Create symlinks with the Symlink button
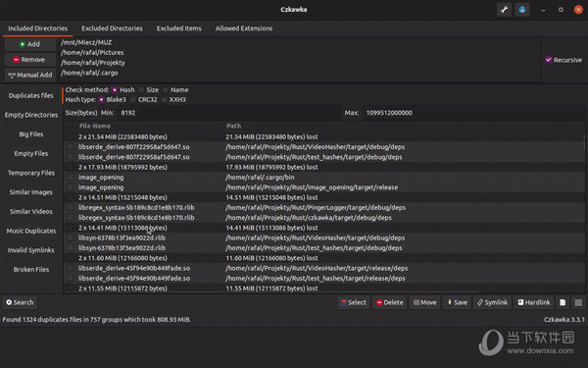 (492, 302)
